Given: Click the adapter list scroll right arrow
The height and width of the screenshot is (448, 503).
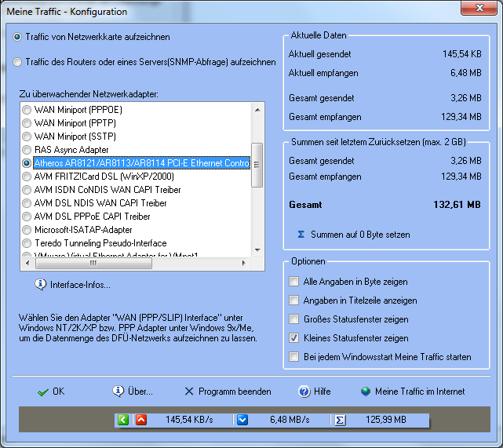Looking at the screenshot, I should coord(244,264).
